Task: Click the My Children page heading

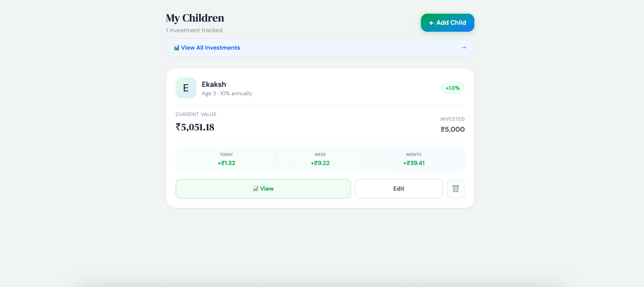Action: tap(195, 18)
